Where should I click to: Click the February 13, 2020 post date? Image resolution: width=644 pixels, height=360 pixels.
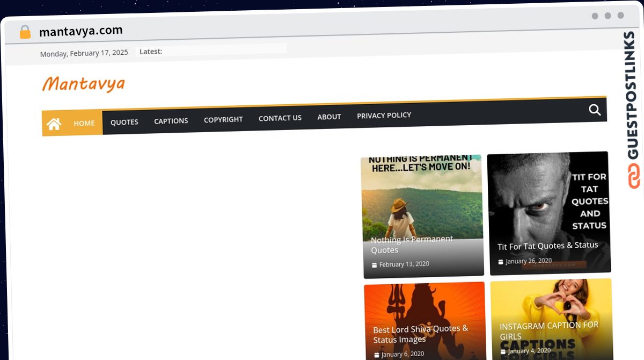(x=404, y=264)
